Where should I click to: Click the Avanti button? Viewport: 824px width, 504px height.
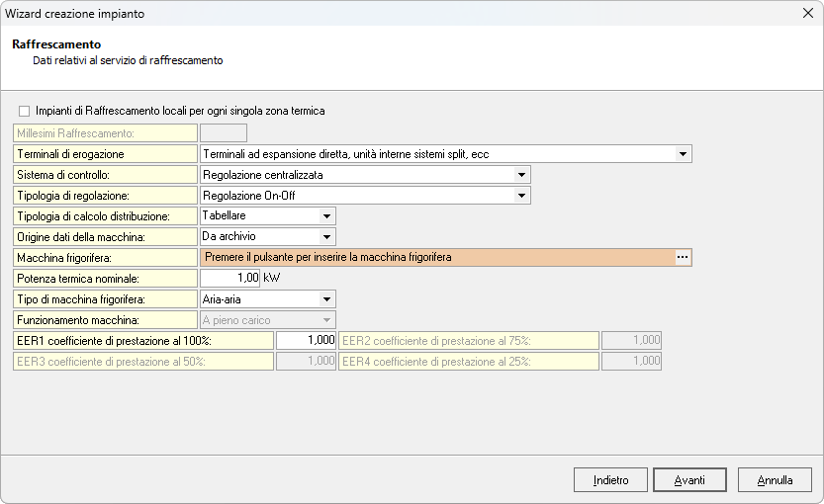689,480
